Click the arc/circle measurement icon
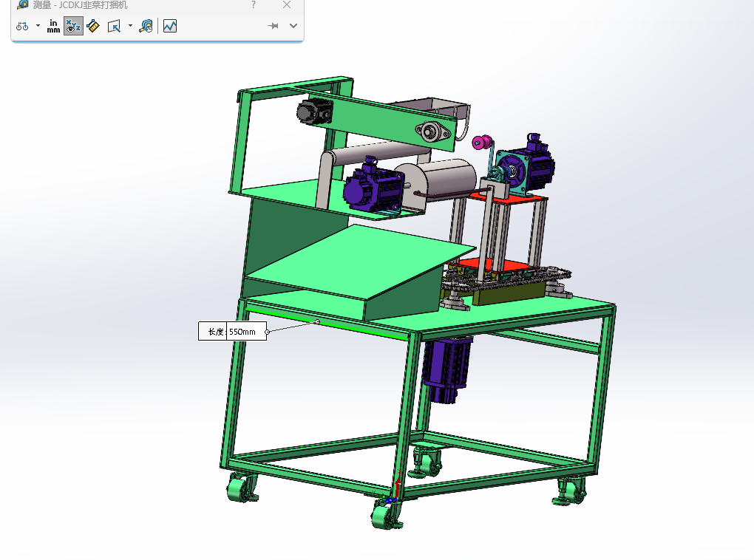 (x=22, y=27)
